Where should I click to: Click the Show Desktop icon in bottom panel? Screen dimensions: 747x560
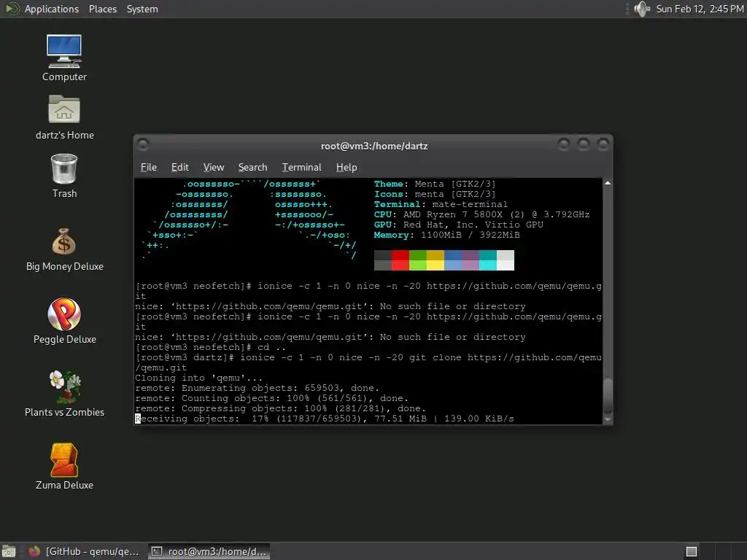9,551
